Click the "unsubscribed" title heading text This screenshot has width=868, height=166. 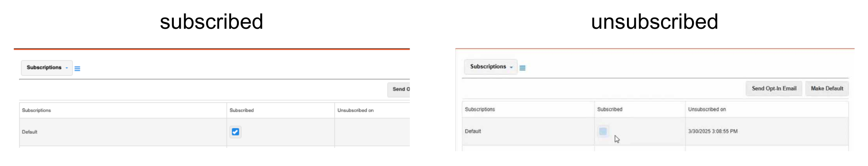pos(654,22)
